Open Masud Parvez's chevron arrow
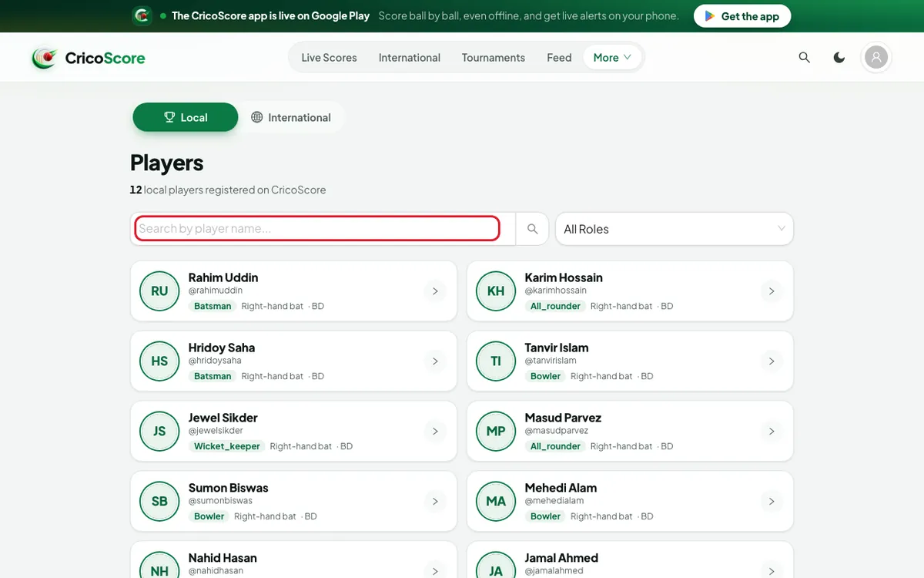 pyautogui.click(x=772, y=432)
